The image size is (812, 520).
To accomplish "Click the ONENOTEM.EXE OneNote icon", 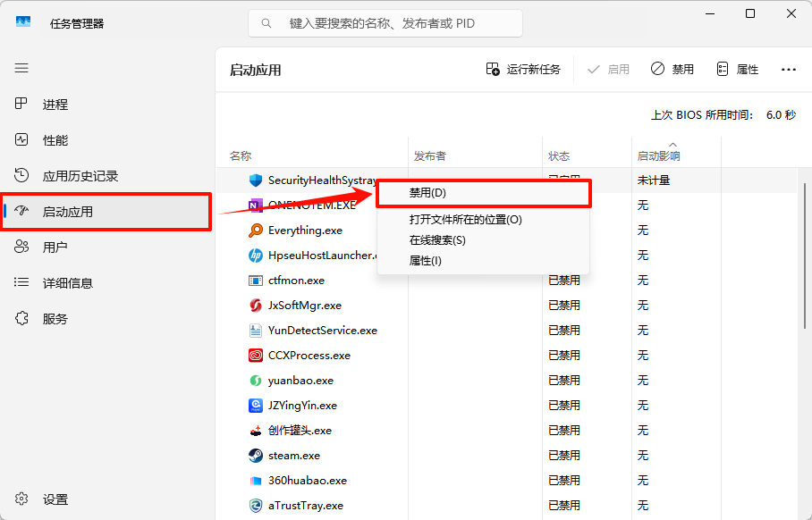I will click(x=254, y=205).
